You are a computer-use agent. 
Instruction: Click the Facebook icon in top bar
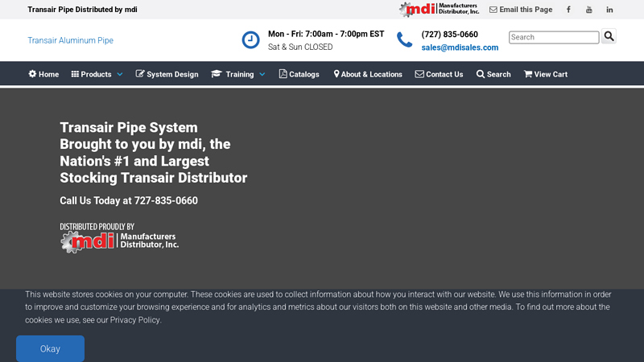568,10
